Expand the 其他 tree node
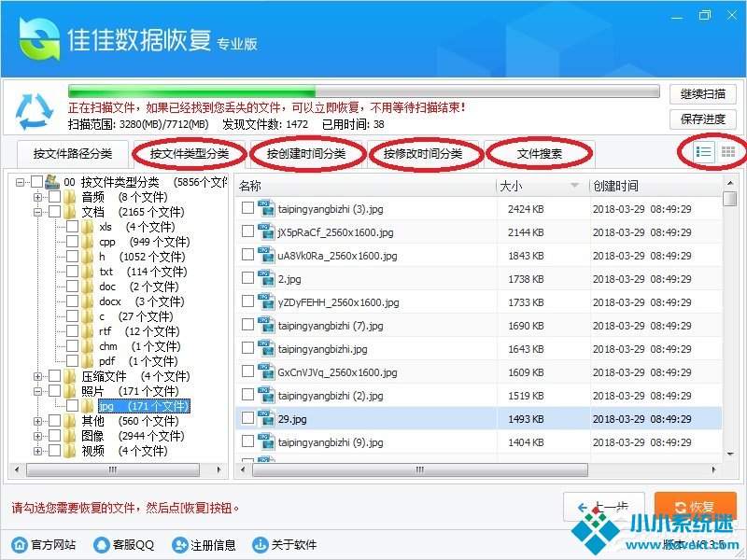The height and width of the screenshot is (560, 747). tap(37, 421)
